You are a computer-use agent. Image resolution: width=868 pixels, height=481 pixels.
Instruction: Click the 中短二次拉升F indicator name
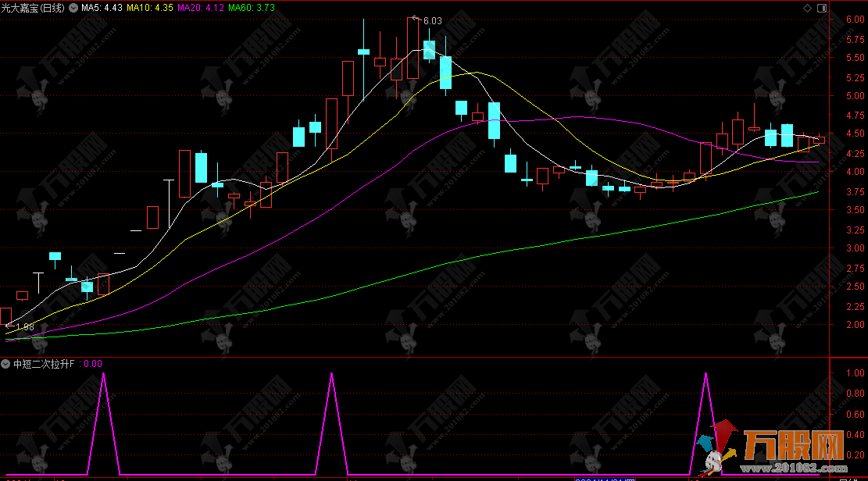pos(44,364)
